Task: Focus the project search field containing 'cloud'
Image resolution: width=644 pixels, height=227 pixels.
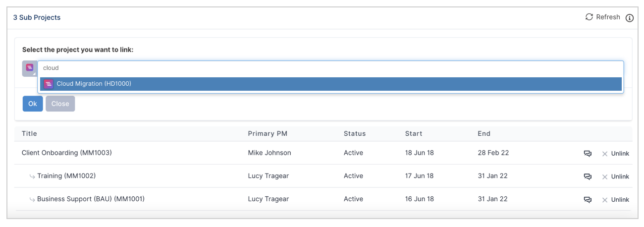Action: (330, 68)
